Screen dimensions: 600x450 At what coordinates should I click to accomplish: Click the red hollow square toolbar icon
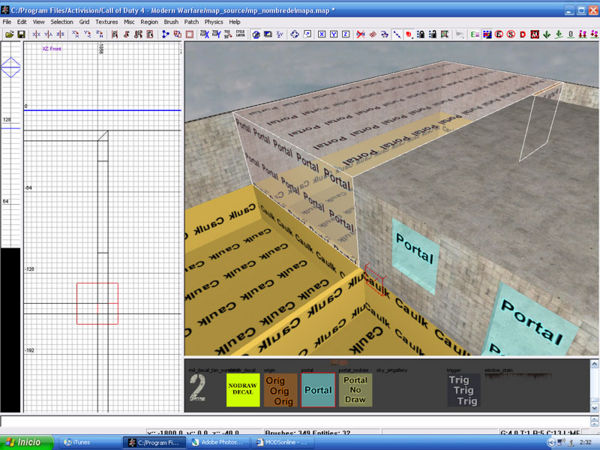point(189,34)
